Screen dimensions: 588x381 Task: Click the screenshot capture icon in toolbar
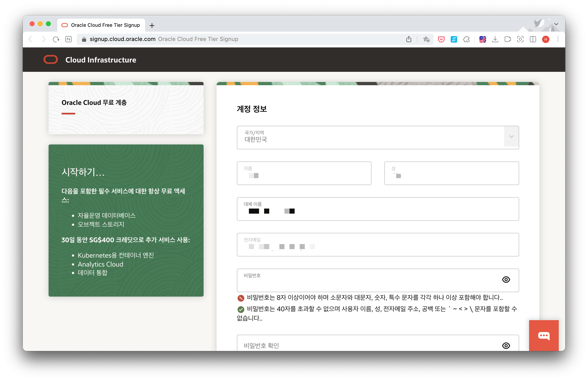pos(520,39)
